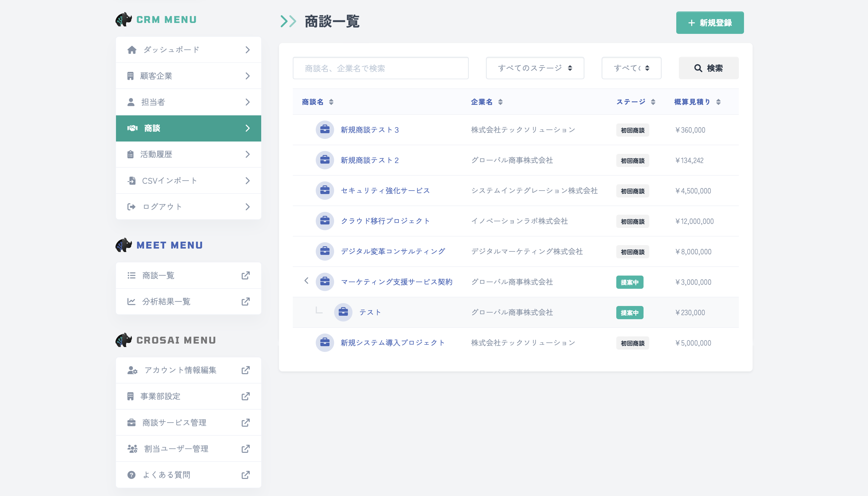Screen dimensions: 868x496
Task: Open よくある質問 in CROSAI MENU
Action: point(166,474)
